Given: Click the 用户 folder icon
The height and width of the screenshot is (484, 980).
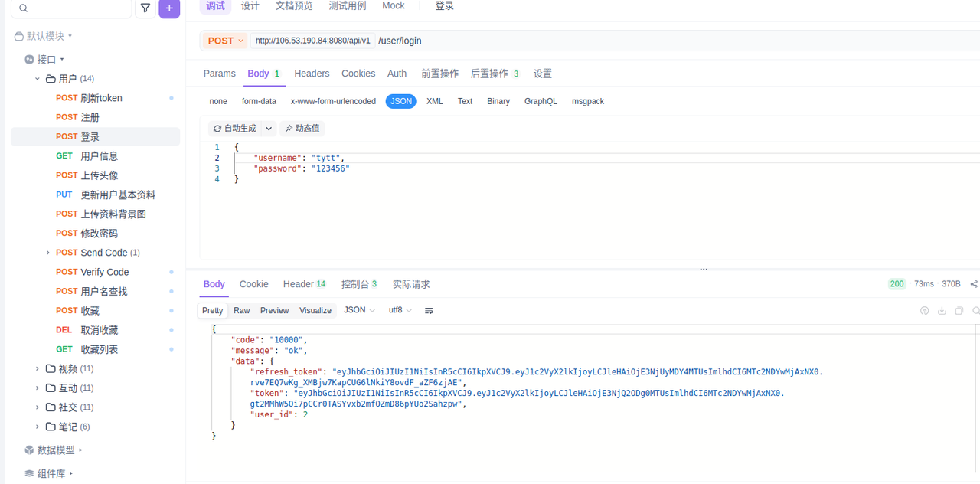Looking at the screenshot, I should pyautogui.click(x=51, y=79).
